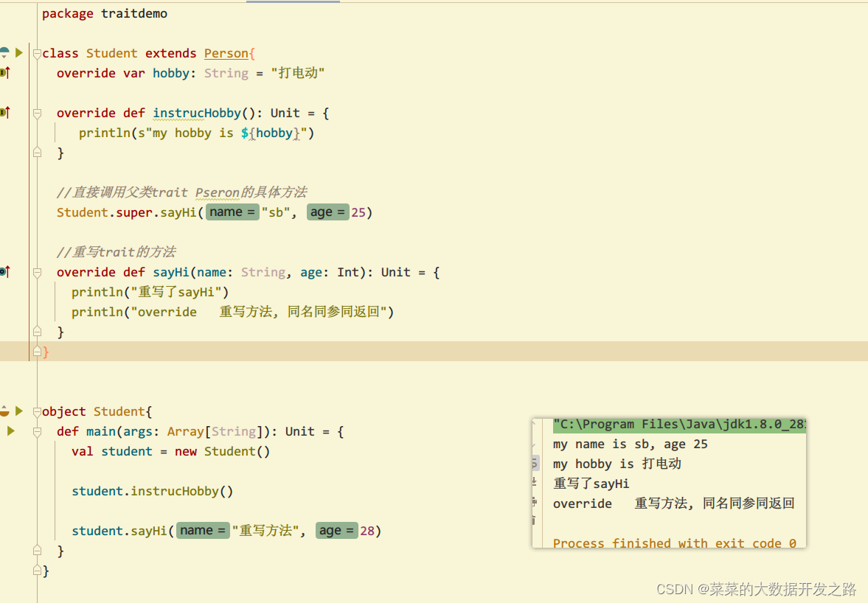Click 'class Student extends' declaration text

click(119, 53)
